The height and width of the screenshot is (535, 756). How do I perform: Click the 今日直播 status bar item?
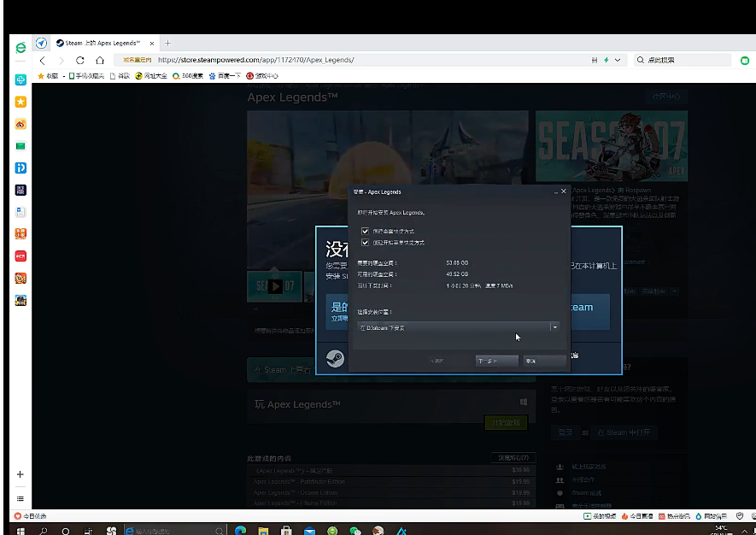pos(637,515)
